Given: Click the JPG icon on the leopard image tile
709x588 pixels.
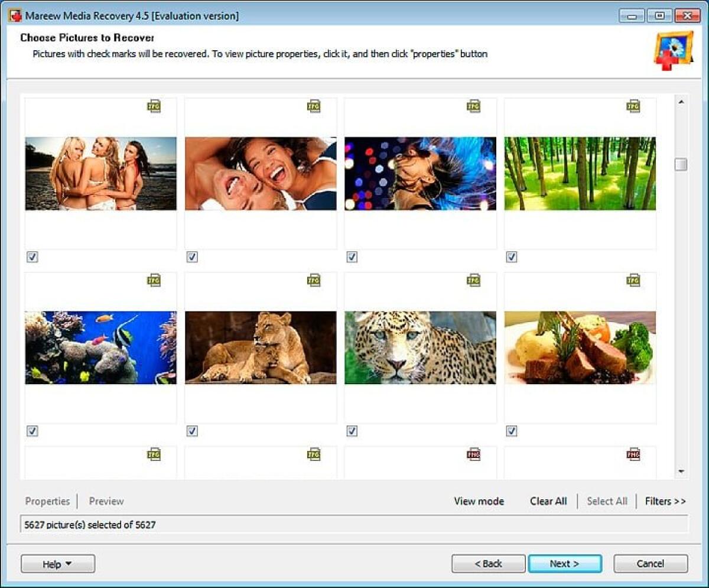Looking at the screenshot, I should tap(473, 281).
